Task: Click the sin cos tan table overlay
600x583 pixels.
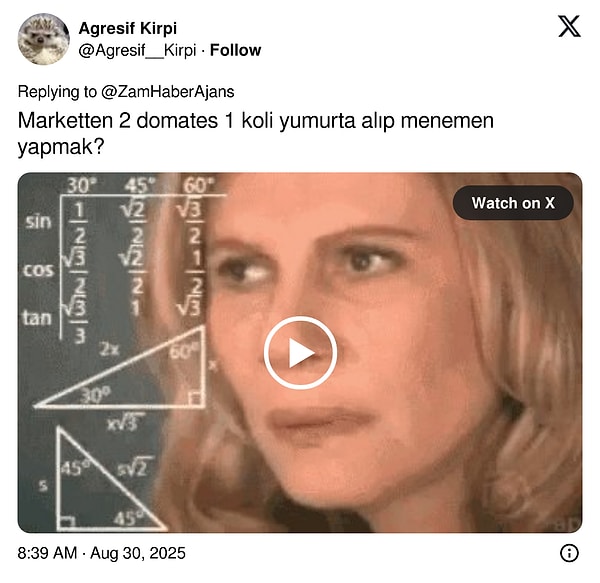Action: click(x=115, y=260)
